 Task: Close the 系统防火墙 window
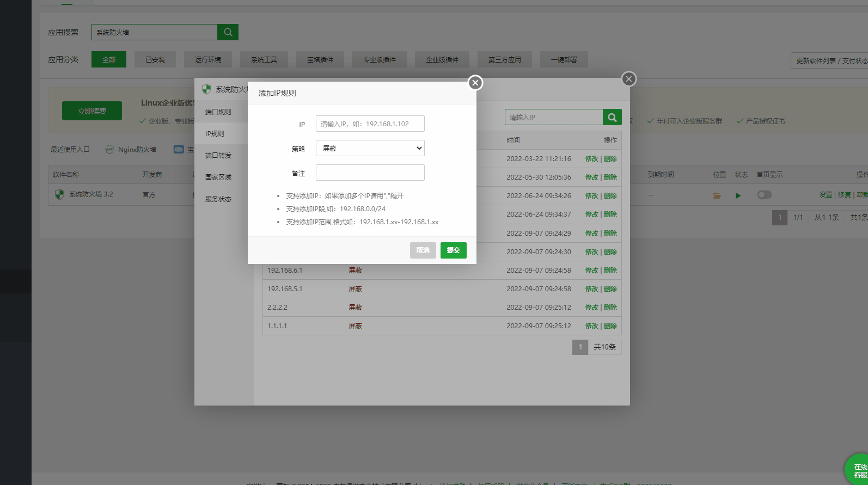tap(629, 79)
